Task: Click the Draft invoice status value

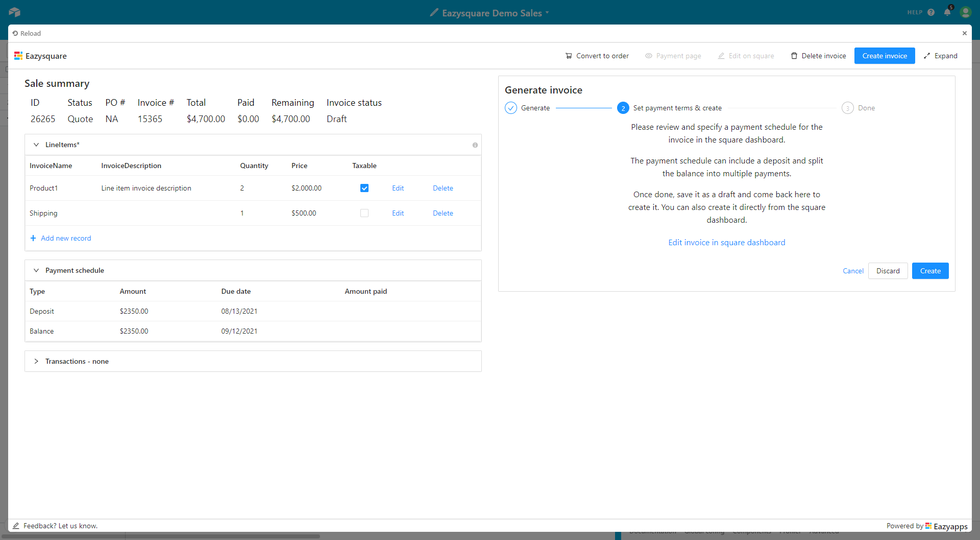Action: tap(337, 119)
